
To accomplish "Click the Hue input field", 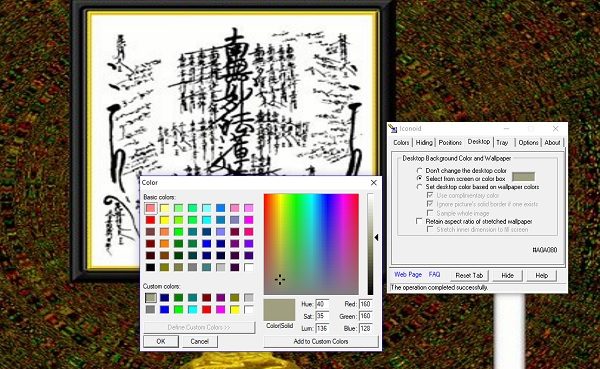I will (323, 304).
